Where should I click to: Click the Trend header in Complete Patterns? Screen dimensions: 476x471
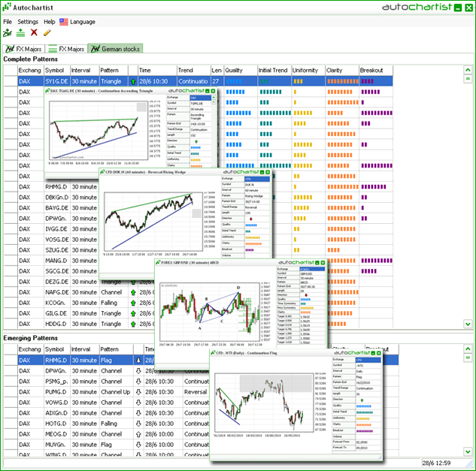coord(194,71)
